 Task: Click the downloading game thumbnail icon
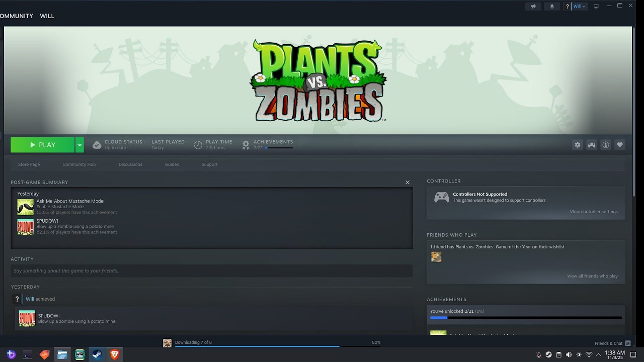168,343
